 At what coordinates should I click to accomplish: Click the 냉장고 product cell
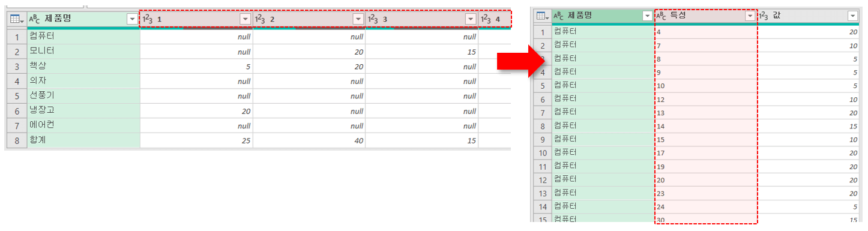83,110
